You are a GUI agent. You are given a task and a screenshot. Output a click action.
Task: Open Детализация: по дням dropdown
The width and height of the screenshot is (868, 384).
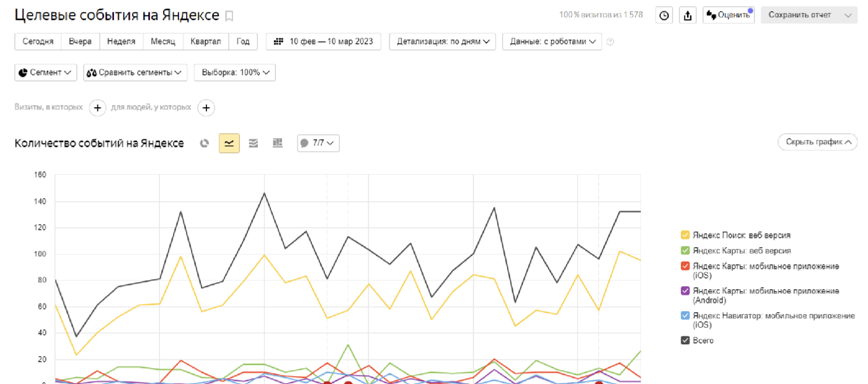(x=443, y=41)
